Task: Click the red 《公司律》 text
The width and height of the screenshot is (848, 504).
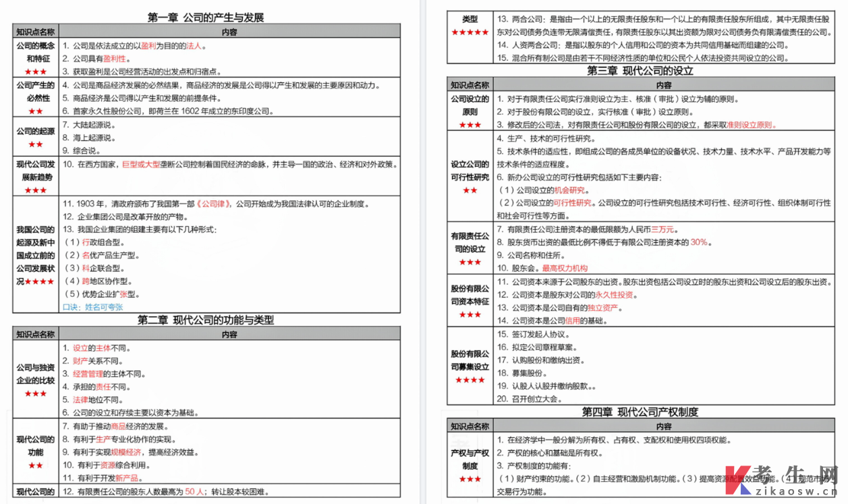Action: click(214, 204)
